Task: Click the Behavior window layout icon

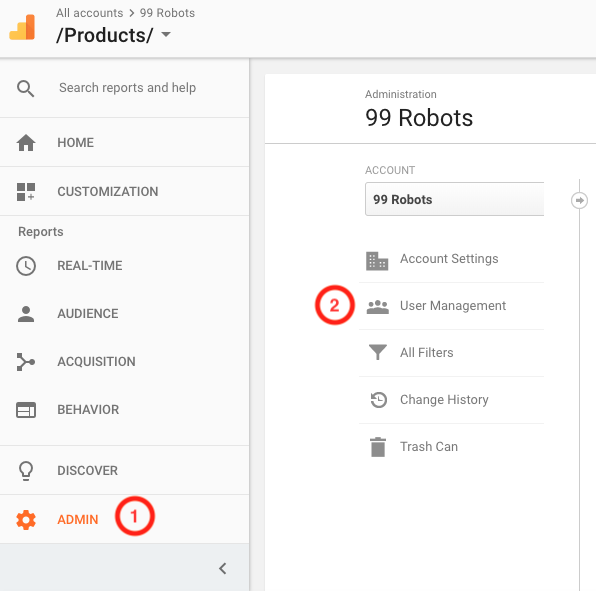Action: click(x=26, y=410)
